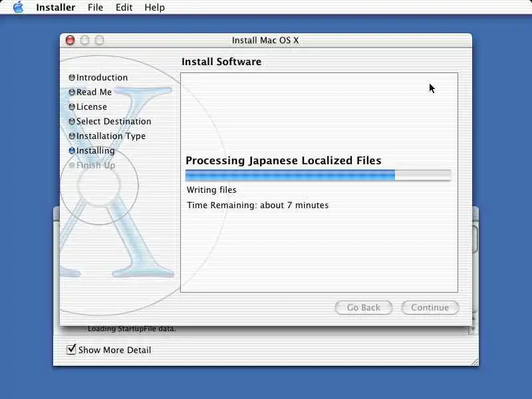This screenshot has height=399, width=532.
Task: Click the resize grip of the background window
Action: point(475,362)
